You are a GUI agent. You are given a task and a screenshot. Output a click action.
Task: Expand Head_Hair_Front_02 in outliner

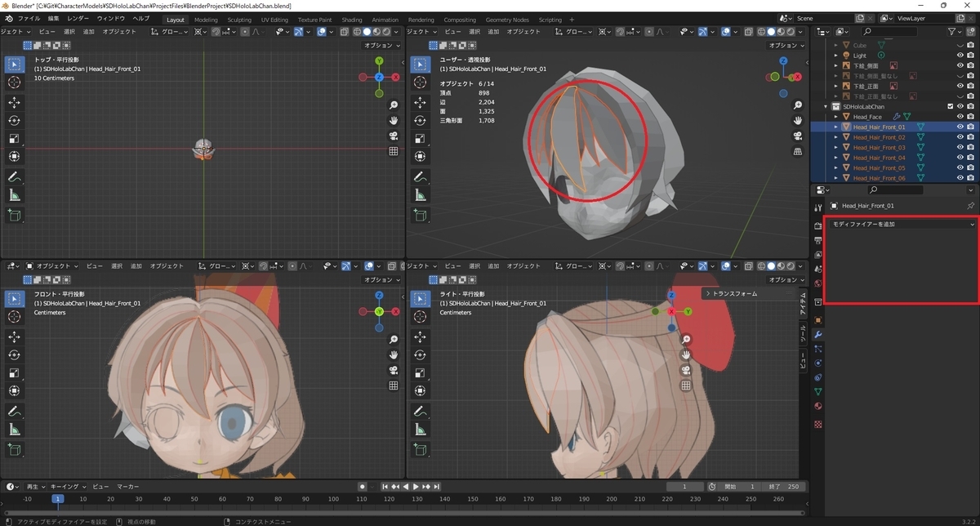click(x=836, y=137)
